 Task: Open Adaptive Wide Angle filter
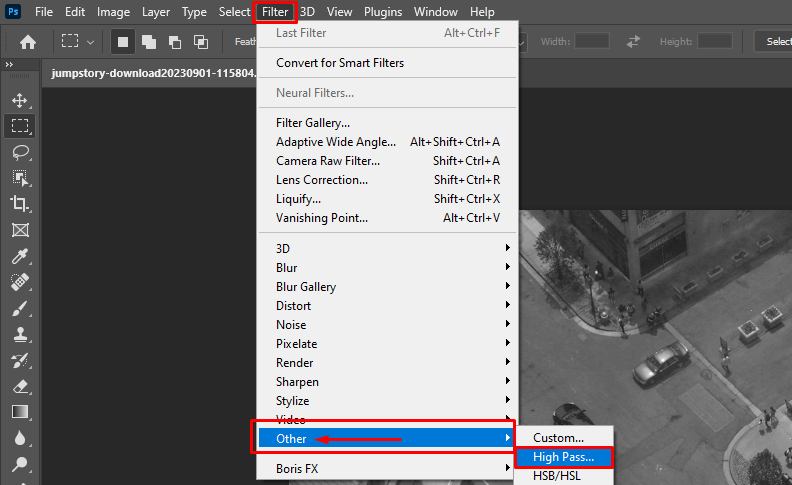click(387, 141)
